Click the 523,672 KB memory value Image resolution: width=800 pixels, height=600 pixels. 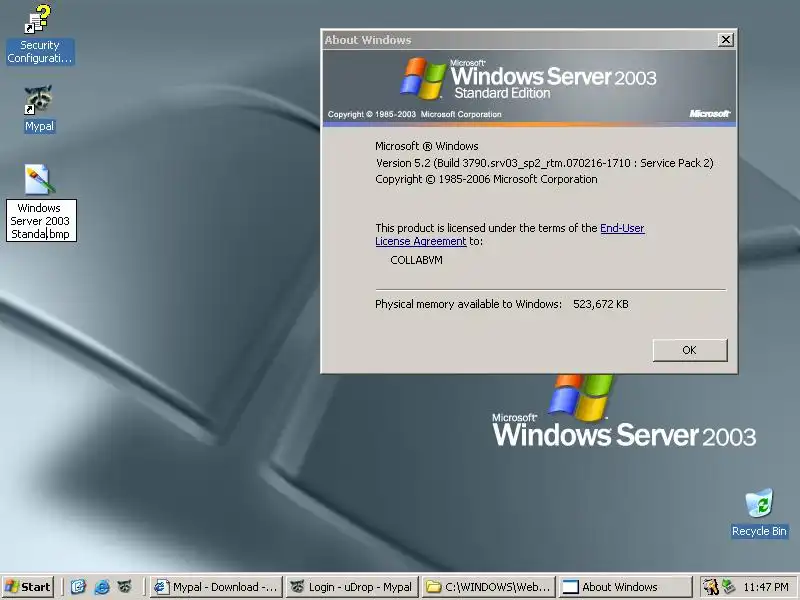coord(601,304)
